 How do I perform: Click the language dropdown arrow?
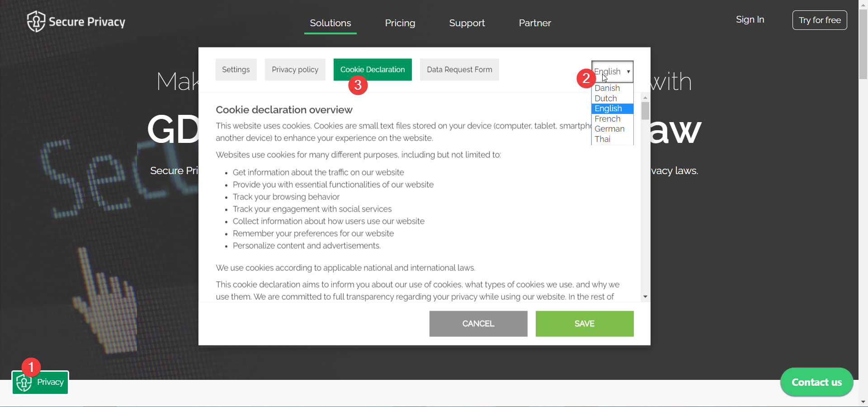(628, 71)
